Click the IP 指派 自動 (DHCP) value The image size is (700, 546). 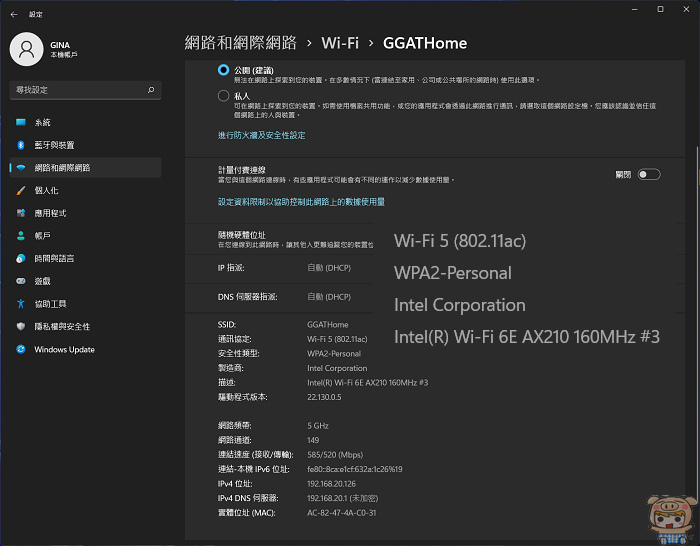tap(329, 268)
